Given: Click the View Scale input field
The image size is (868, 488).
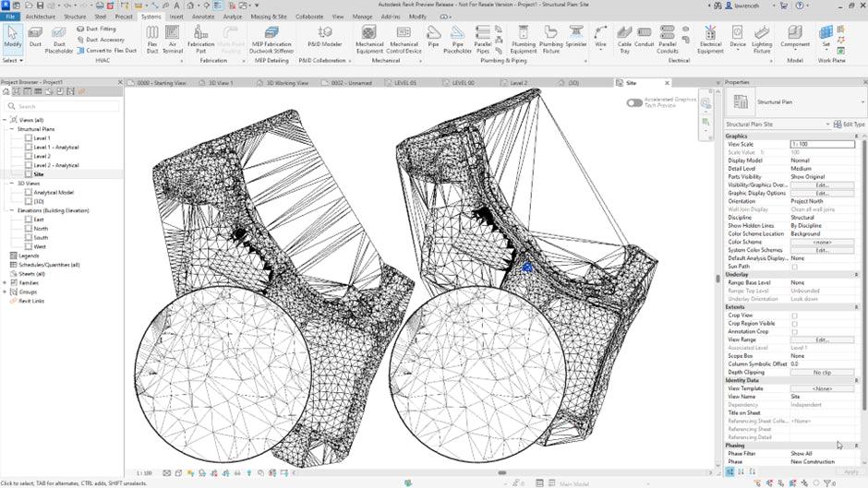Looking at the screenshot, I should tap(822, 144).
